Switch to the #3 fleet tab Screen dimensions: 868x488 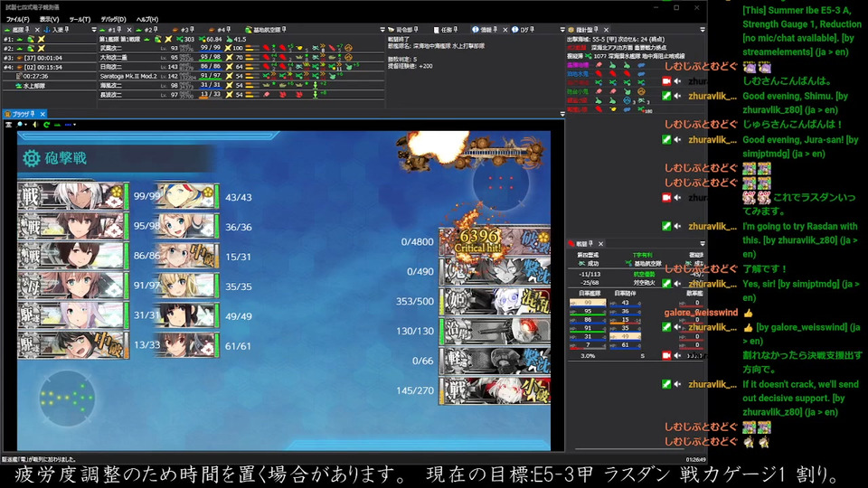pos(184,30)
